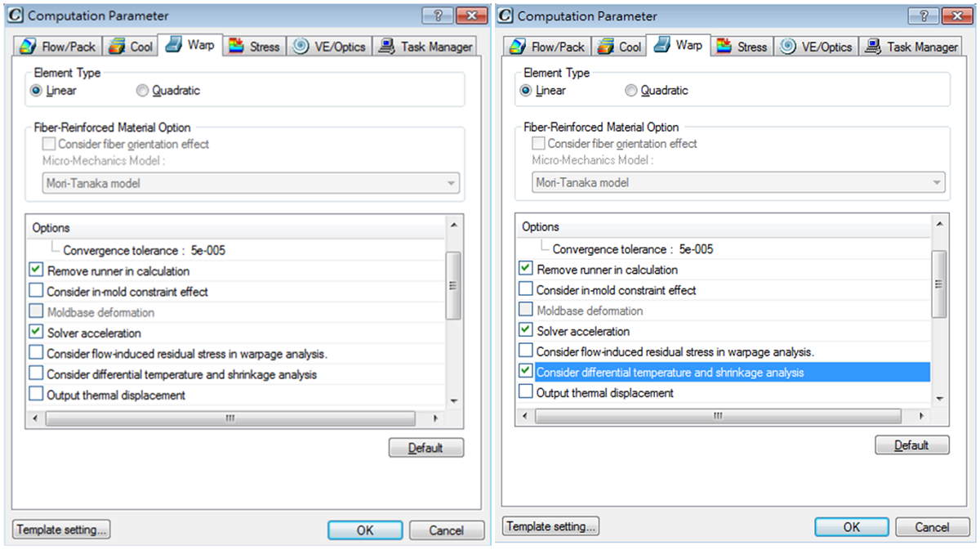Toggle Remove runner in calculation, left window

click(36, 269)
